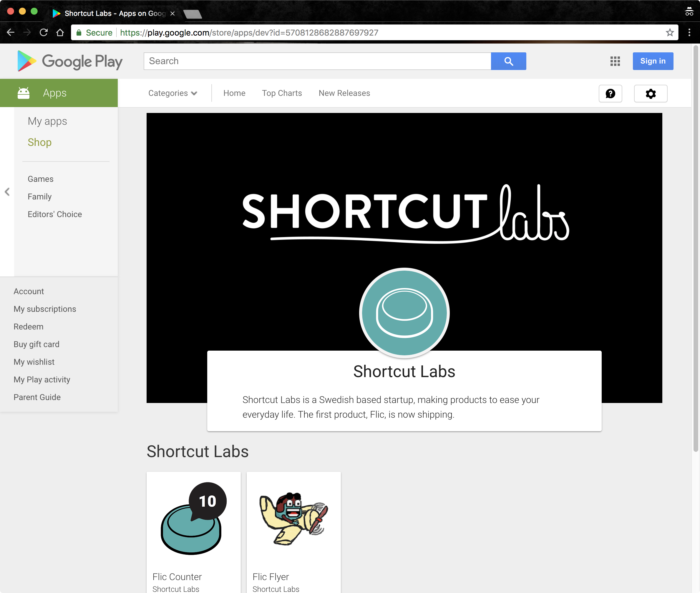Open My apps in sidebar
The image size is (700, 593).
pos(47,121)
